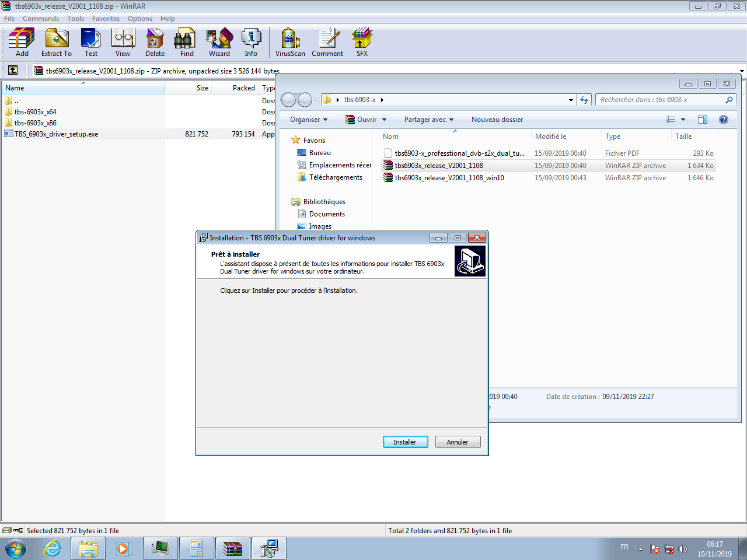Viewport: 747px width, 560px height.
Task: Open the Internet Explorer taskbar icon
Action: click(x=53, y=548)
